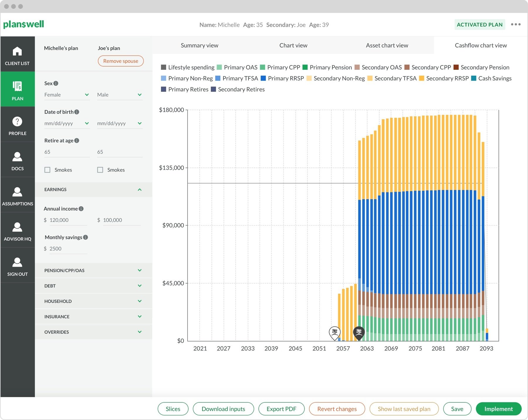This screenshot has width=528, height=420.
Task: Open the Profile question-mark icon
Action: (17, 121)
